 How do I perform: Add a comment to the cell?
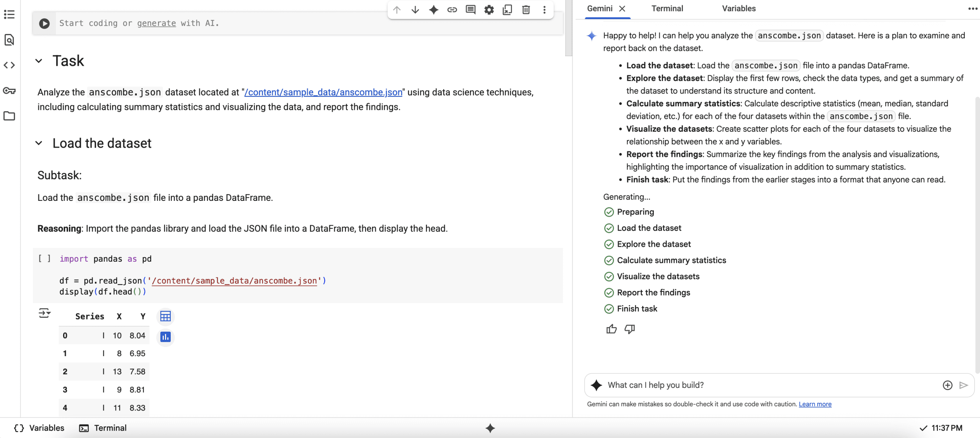coord(470,10)
